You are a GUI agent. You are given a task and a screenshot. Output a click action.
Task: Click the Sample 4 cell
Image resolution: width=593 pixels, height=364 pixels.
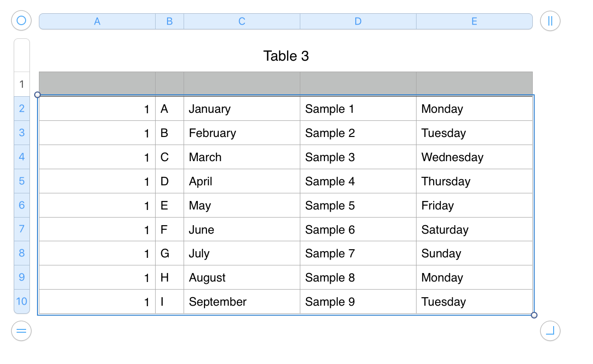point(358,182)
